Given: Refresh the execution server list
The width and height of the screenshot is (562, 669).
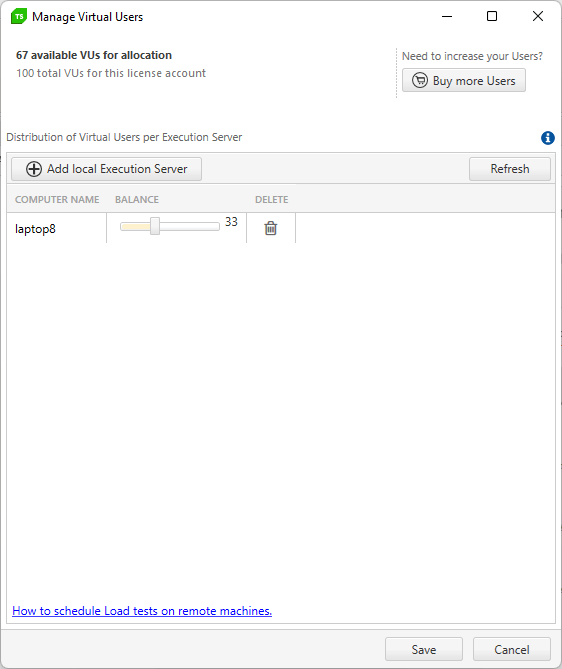Looking at the screenshot, I should [x=510, y=169].
